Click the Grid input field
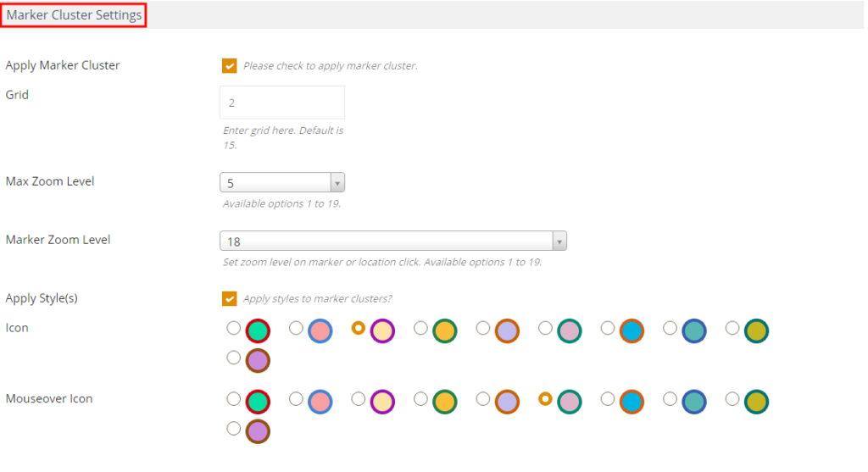The height and width of the screenshot is (472, 868). coord(282,103)
